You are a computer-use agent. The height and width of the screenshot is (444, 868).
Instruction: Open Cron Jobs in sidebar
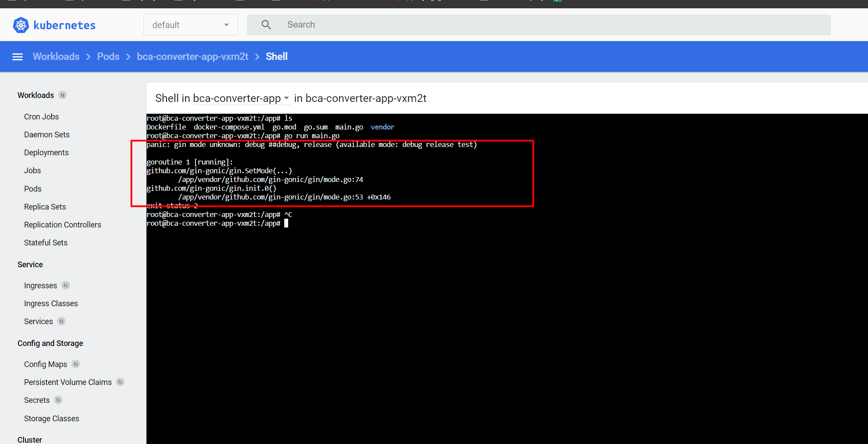(42, 117)
